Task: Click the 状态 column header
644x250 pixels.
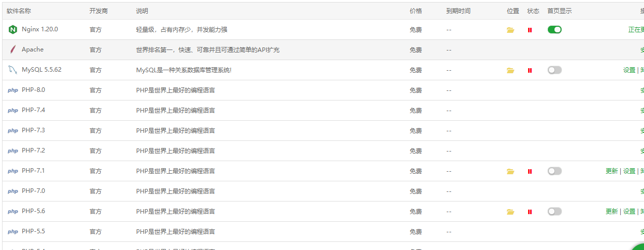Action: pyautogui.click(x=533, y=11)
